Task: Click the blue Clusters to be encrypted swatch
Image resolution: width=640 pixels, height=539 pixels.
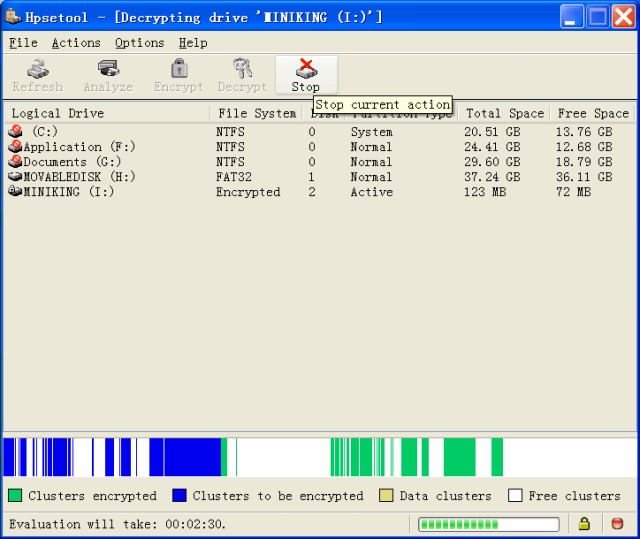Action: pyautogui.click(x=180, y=496)
